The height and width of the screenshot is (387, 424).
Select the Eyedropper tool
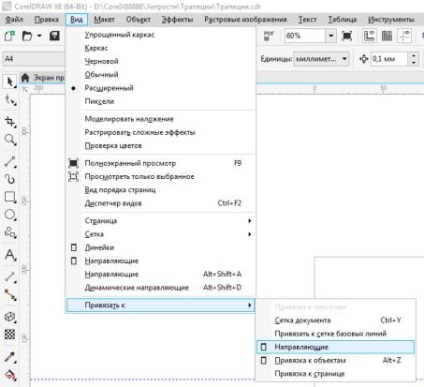pyautogui.click(x=10, y=358)
